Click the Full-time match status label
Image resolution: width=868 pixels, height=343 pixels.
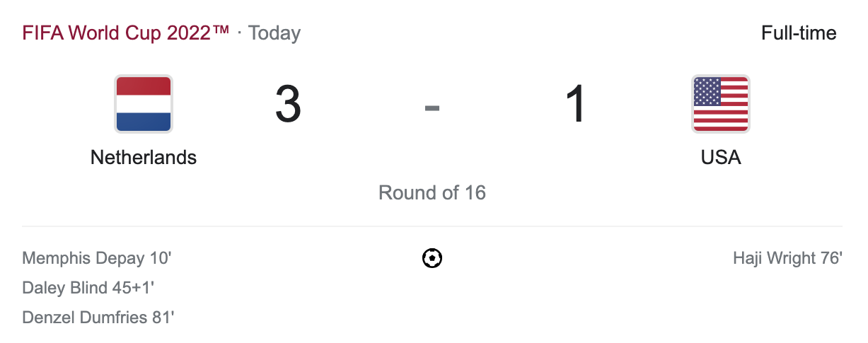point(799,33)
